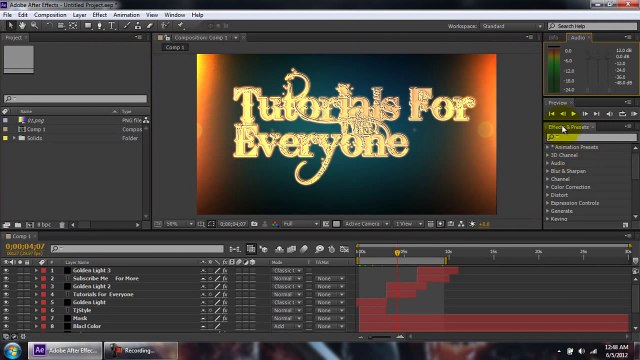Click the 8 bpc color depth button
This screenshot has height=360, width=640.
pos(44,225)
